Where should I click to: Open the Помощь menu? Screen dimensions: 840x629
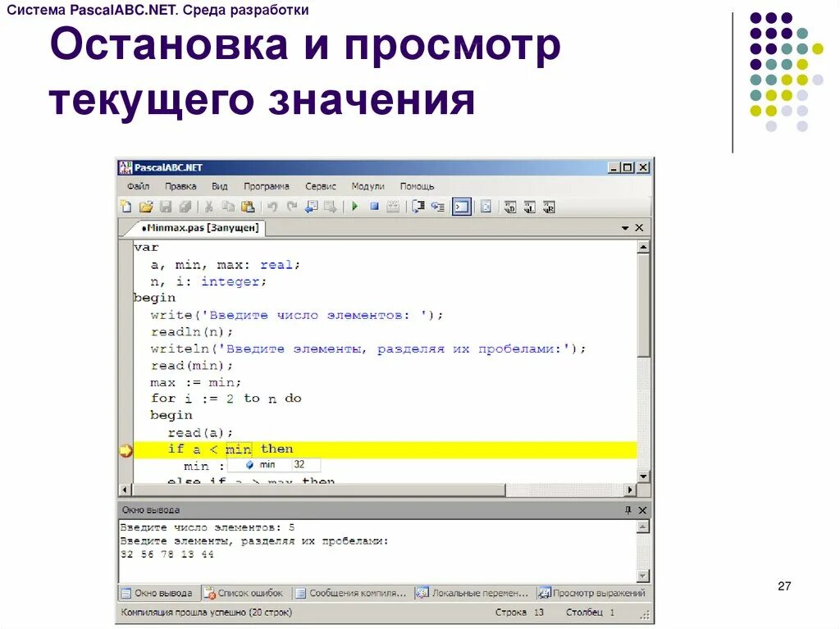click(x=417, y=186)
